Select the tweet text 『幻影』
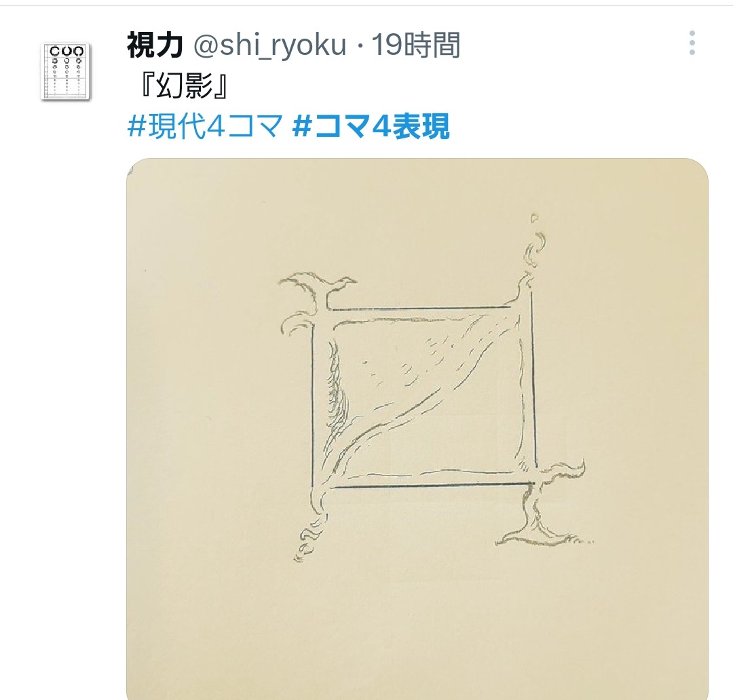 (183, 85)
